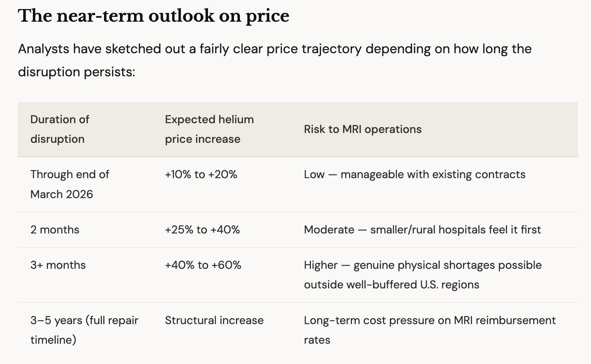Click the word "Analysts" in the intro paragraph
591x364 pixels.
pos(43,49)
